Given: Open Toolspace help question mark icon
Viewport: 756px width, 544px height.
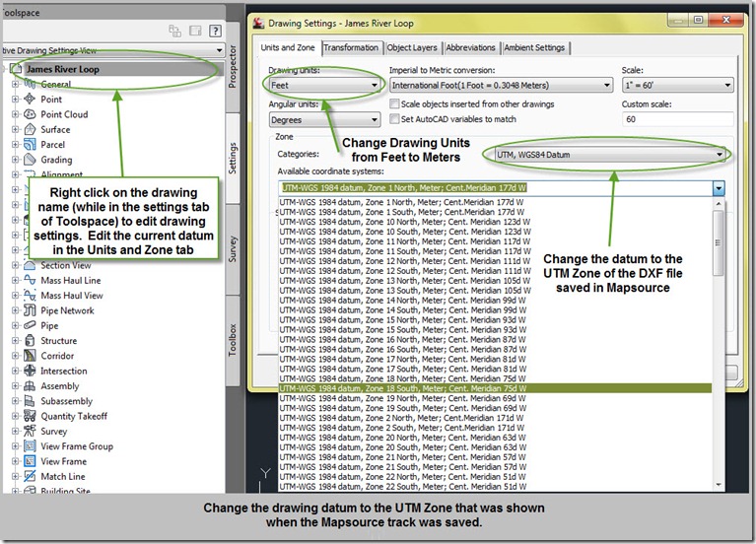Looking at the screenshot, I should (215, 31).
